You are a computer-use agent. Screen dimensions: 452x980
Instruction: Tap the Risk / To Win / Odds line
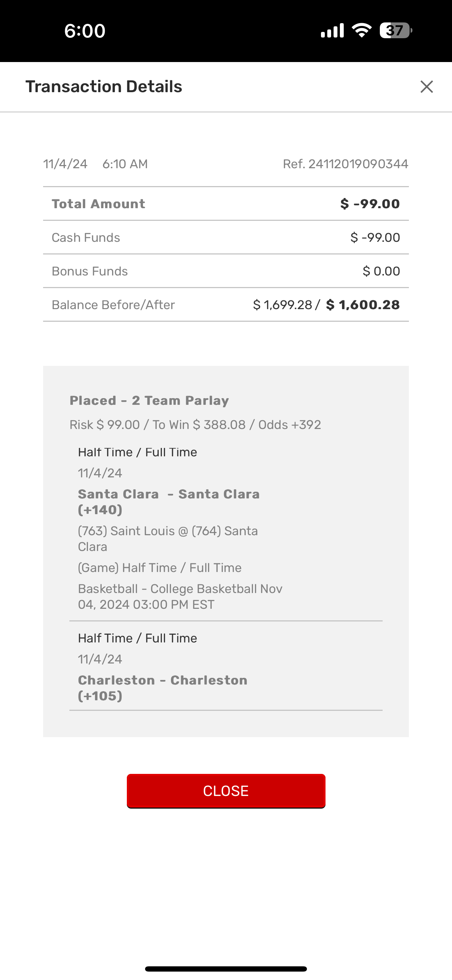pyautogui.click(x=195, y=424)
